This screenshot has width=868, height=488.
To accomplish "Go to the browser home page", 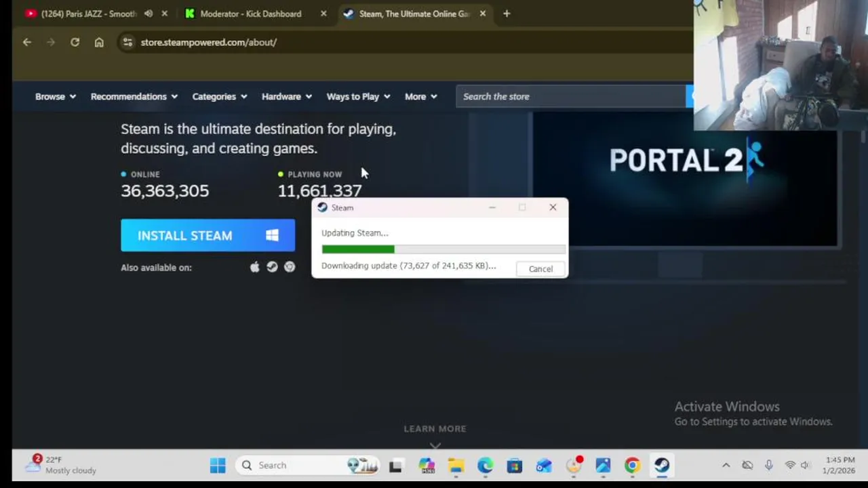I will [99, 42].
